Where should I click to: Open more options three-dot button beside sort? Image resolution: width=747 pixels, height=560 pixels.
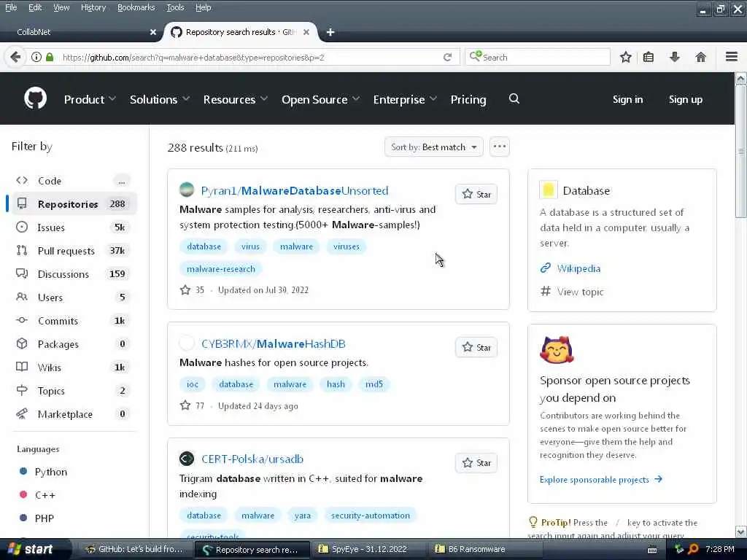pyautogui.click(x=499, y=147)
